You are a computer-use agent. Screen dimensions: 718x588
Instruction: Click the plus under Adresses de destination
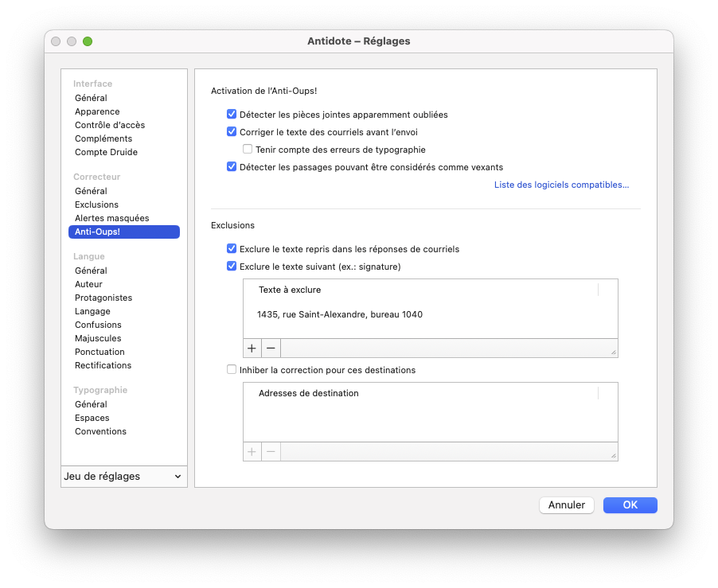coord(252,452)
